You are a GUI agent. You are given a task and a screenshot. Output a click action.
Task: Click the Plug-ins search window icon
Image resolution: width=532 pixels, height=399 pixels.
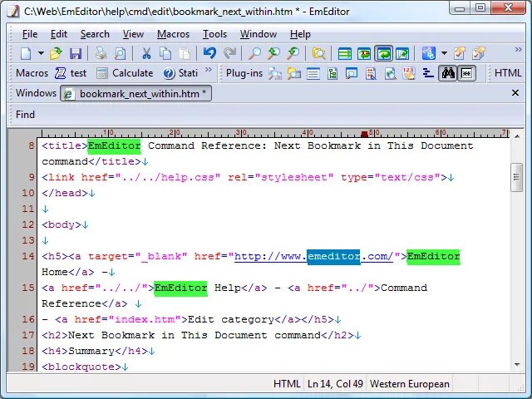point(352,73)
